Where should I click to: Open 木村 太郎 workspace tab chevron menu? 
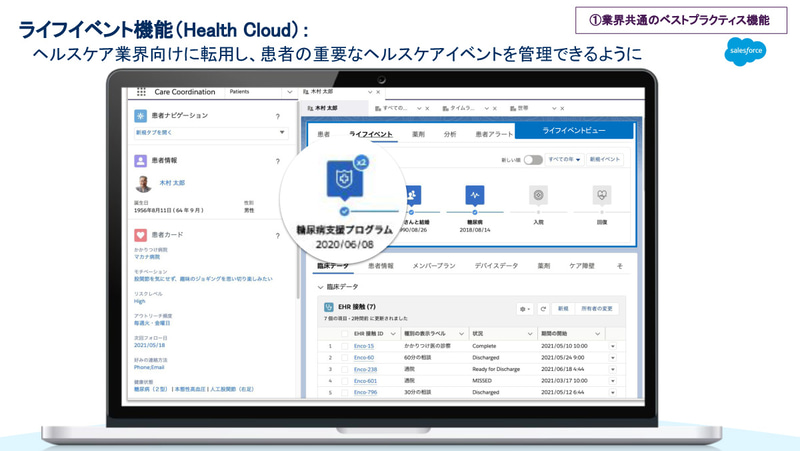click(x=370, y=92)
